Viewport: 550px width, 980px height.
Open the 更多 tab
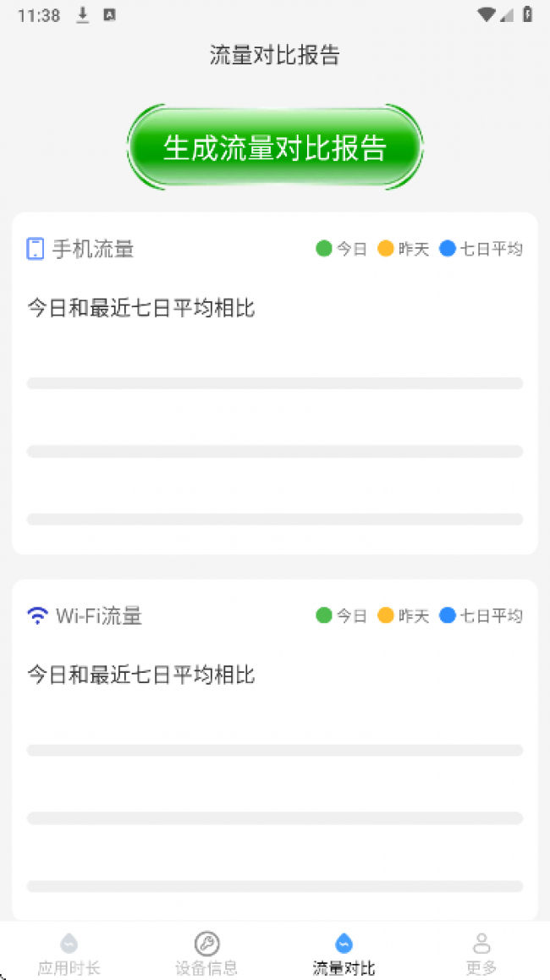(481, 955)
